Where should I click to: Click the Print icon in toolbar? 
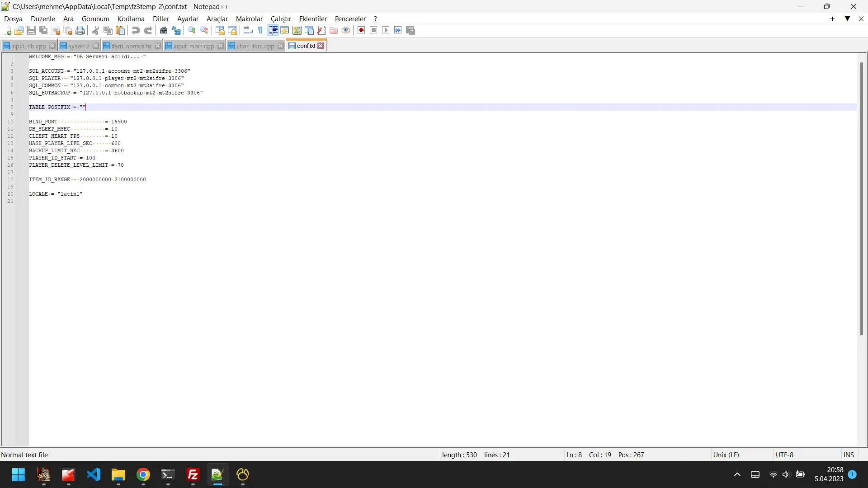click(x=80, y=30)
